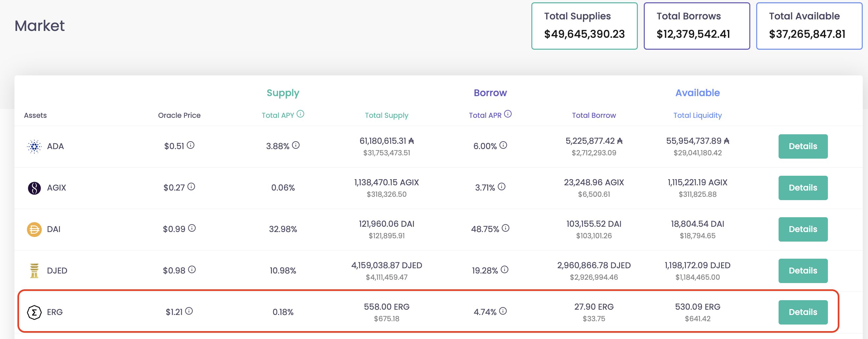The height and width of the screenshot is (339, 868).
Task: Click info icon beside DJED 19.28% APR
Action: tap(504, 270)
